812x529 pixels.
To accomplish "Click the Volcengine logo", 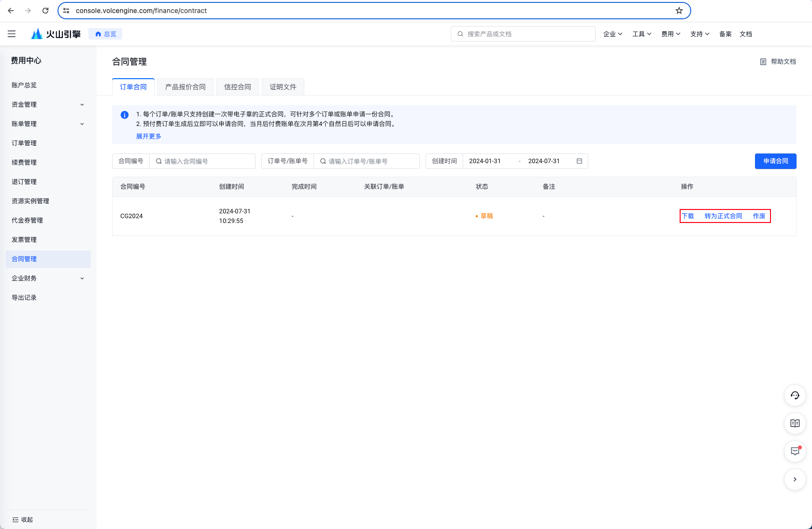I will [x=56, y=34].
